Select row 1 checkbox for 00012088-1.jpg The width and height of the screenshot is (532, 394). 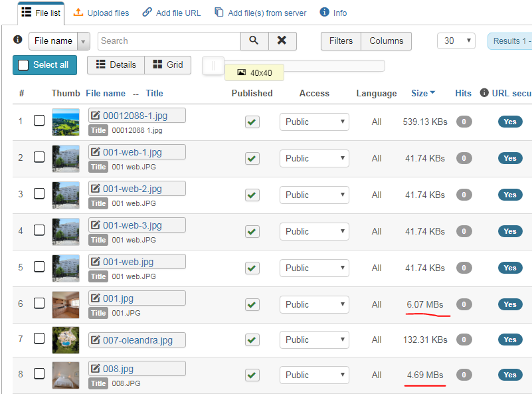(39, 120)
